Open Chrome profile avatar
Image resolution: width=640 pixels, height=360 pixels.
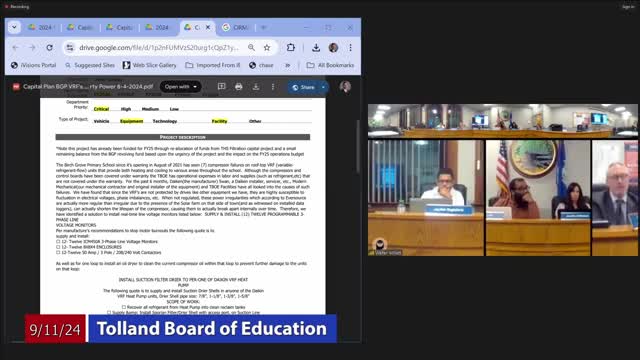pyautogui.click(x=333, y=48)
